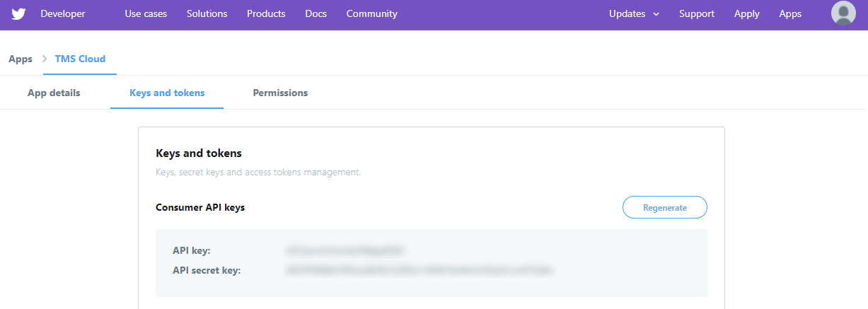Viewport: 868px width, 309px height.
Task: Open the user profile avatar
Action: 843,13
